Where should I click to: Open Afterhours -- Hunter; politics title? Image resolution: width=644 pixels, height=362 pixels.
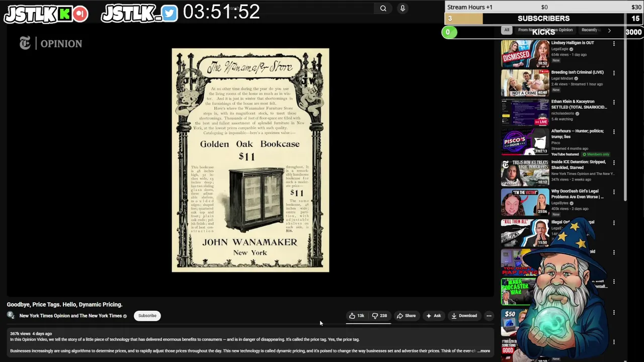coord(577,134)
